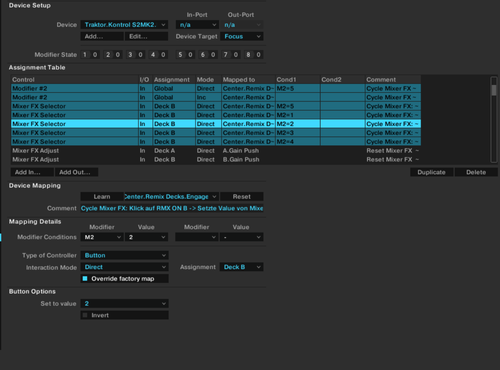Click the Learn button
This screenshot has height=370, width=500.
coord(102,197)
